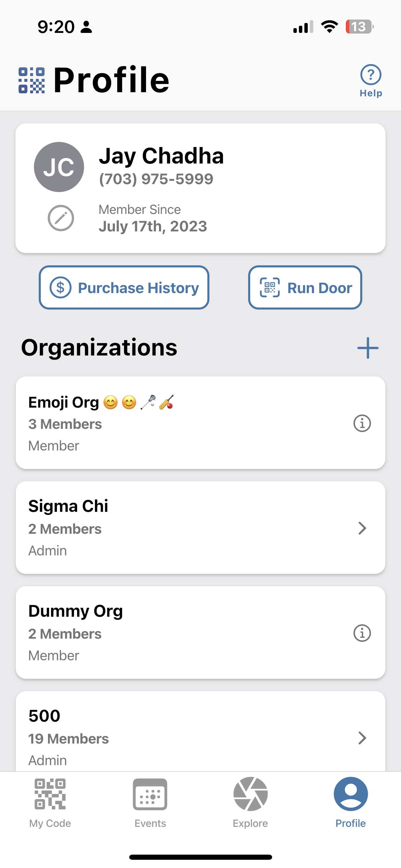401x868 pixels.
Task: Tap the dollar icon in Purchase History
Action: 60,287
